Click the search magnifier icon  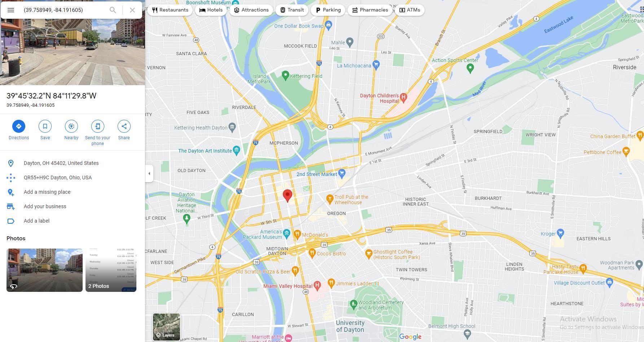(x=113, y=10)
